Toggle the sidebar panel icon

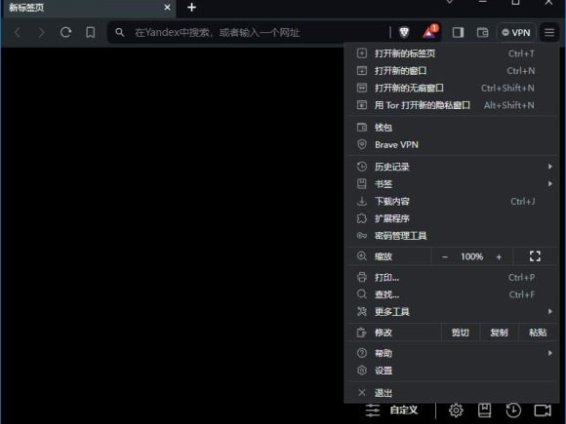(458, 32)
